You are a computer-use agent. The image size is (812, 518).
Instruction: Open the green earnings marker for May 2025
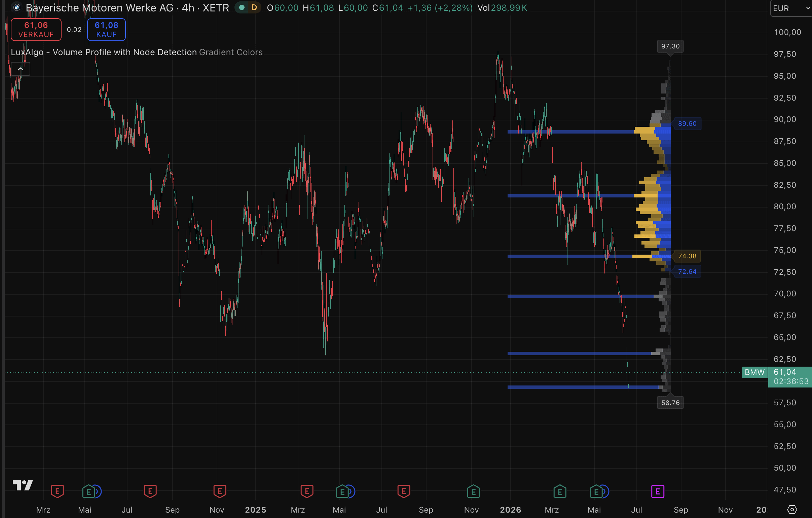pos(342,491)
